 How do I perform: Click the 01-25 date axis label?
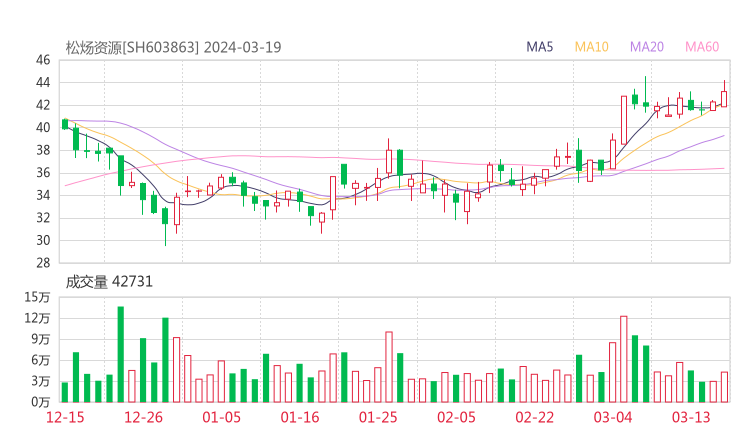(378, 417)
